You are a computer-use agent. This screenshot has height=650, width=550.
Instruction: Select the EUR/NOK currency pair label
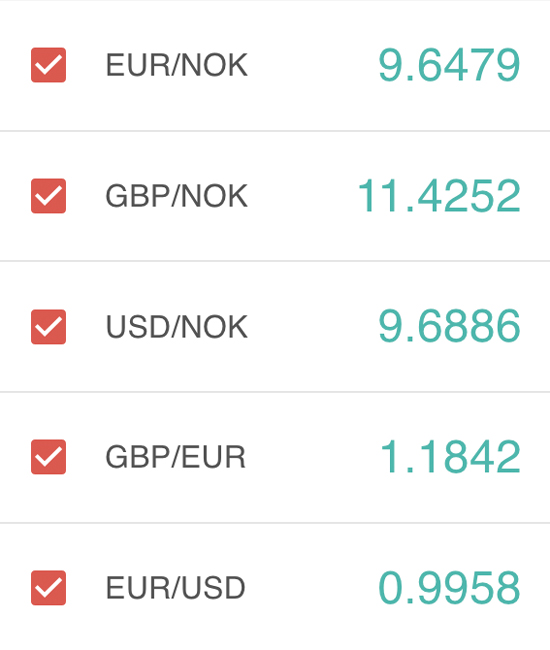(x=177, y=65)
